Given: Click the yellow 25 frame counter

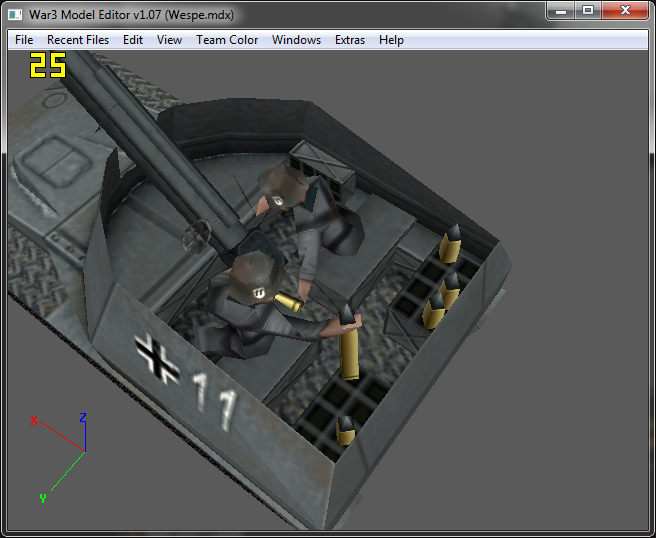Looking at the screenshot, I should (48, 65).
